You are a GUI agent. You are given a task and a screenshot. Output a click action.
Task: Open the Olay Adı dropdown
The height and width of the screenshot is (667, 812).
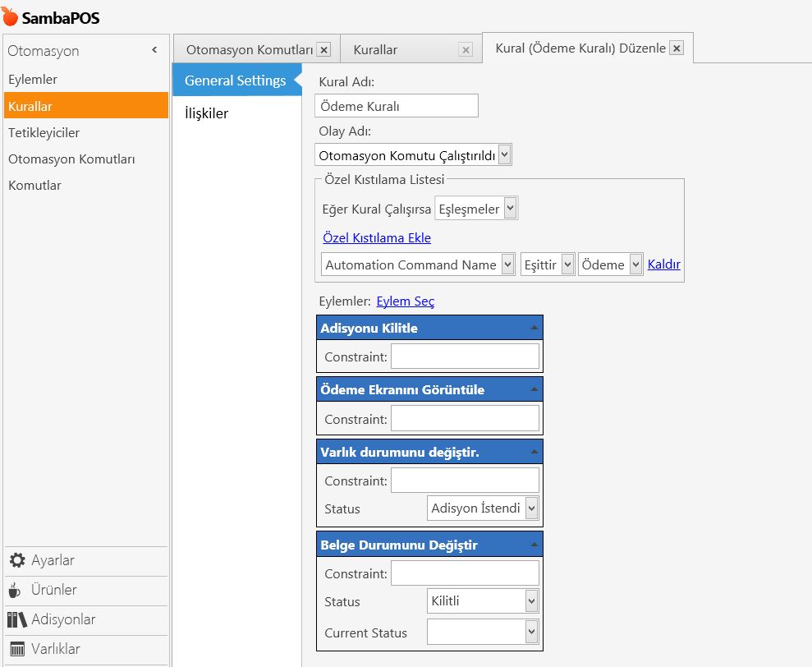coord(504,154)
